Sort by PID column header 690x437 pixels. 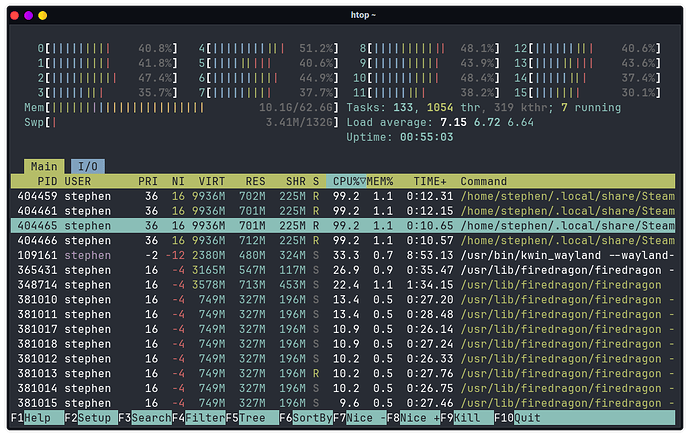tap(47, 181)
